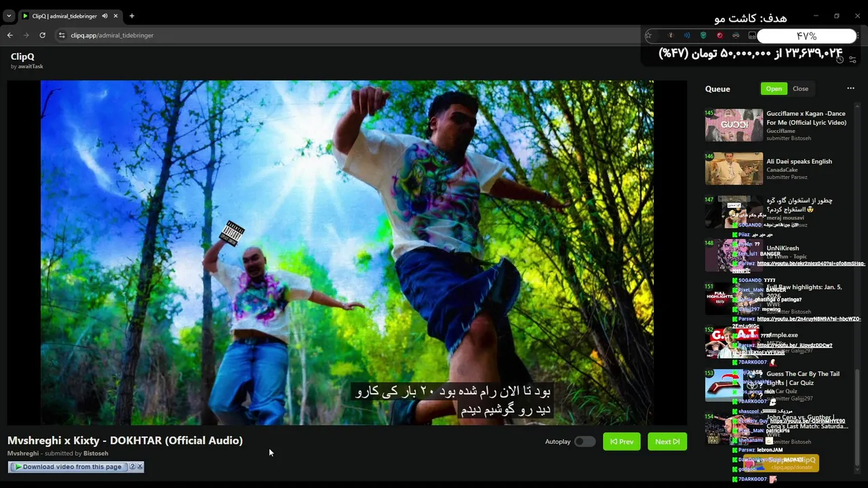Open Gucciflame x Kagan Dance For Me thumbnail

[734, 125]
